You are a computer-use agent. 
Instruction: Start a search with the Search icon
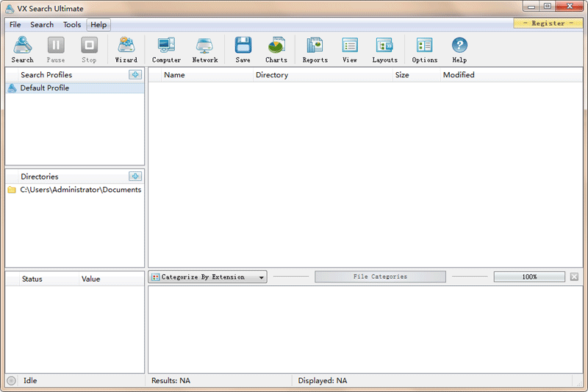tap(22, 49)
